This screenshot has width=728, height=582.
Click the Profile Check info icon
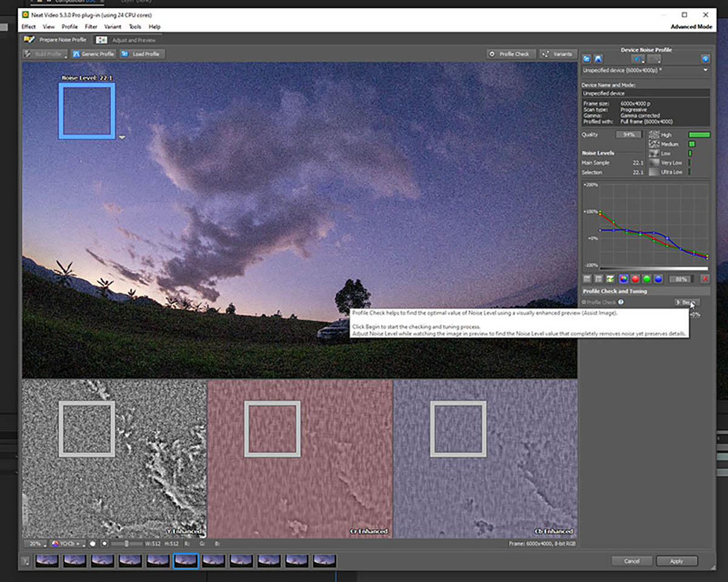(x=621, y=302)
